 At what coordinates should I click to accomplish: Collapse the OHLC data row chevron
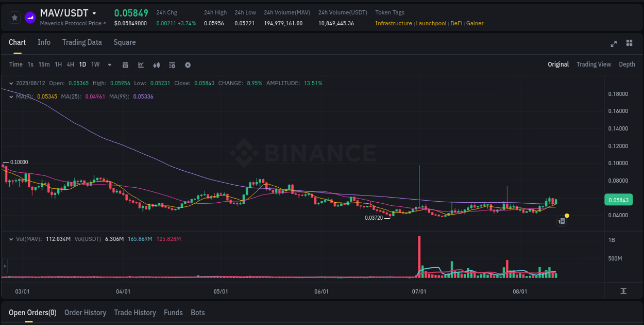(11, 83)
